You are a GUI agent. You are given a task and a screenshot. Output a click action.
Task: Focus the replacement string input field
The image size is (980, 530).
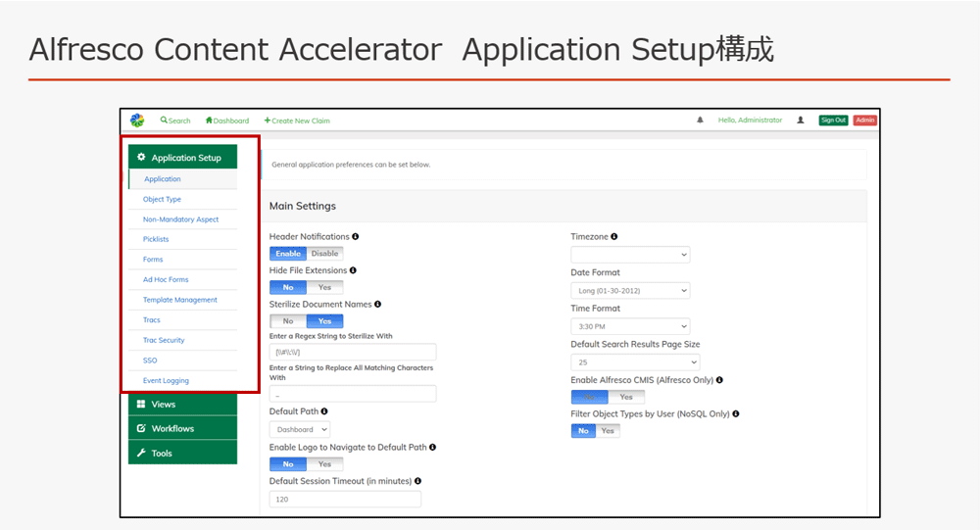(353, 395)
